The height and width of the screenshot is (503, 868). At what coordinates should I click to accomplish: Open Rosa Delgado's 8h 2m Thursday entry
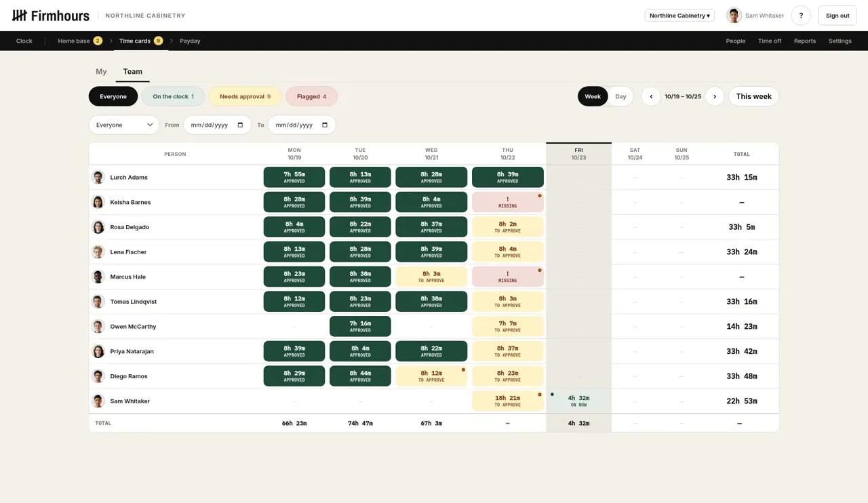(508, 227)
